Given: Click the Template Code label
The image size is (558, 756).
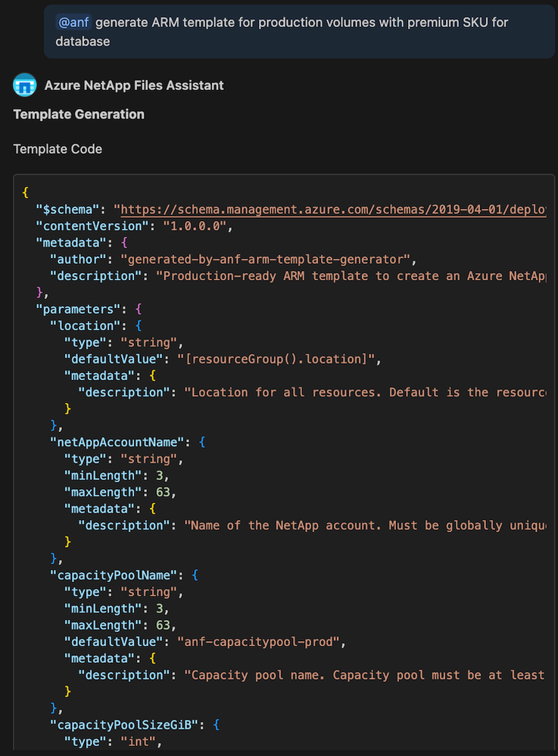Looking at the screenshot, I should pos(58,149).
